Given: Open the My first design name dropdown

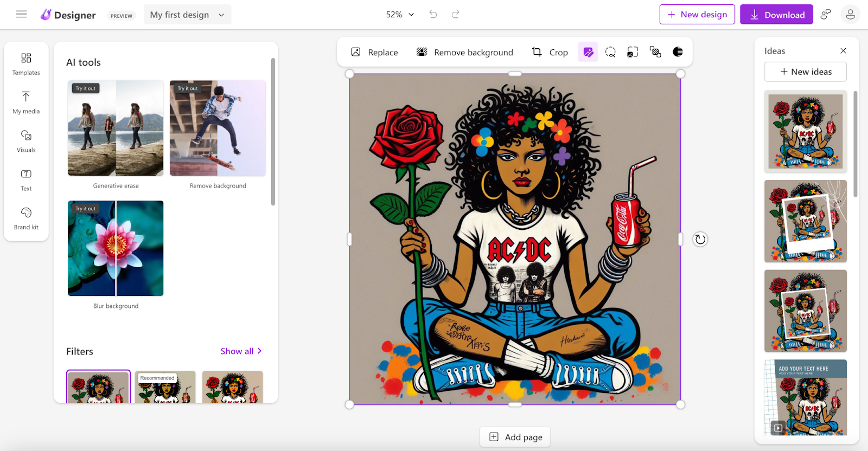Looking at the screenshot, I should click(187, 15).
